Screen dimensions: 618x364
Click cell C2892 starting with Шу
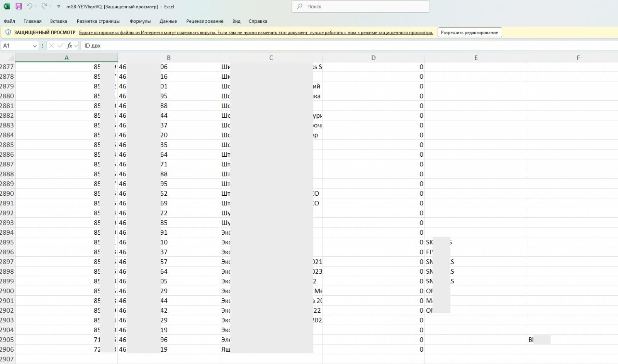[271, 213]
